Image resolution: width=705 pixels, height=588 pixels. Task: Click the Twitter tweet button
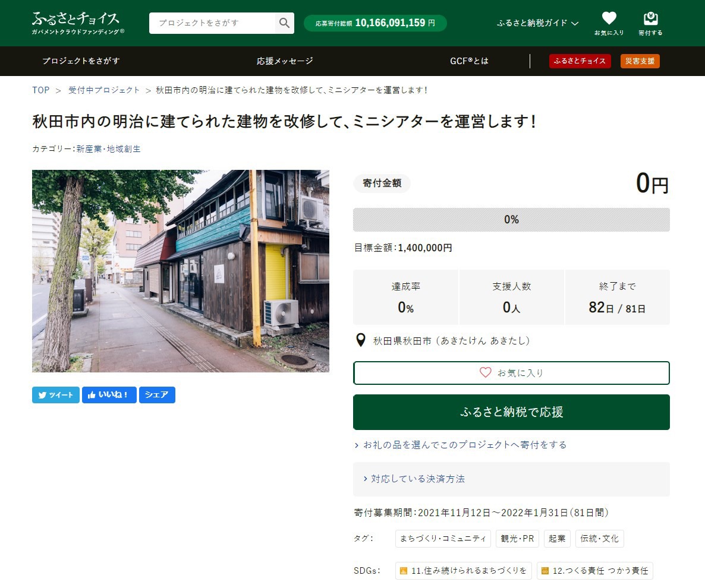(56, 395)
